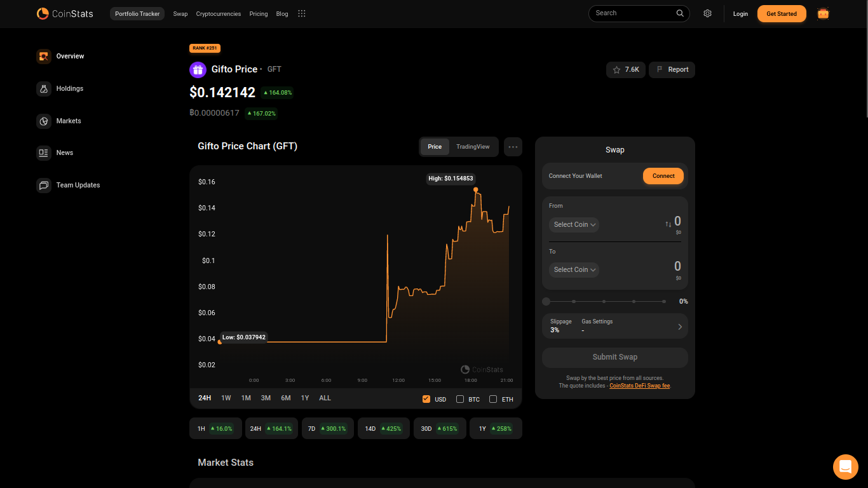Click the search magnifier icon
The image size is (868, 488).
[x=680, y=13]
